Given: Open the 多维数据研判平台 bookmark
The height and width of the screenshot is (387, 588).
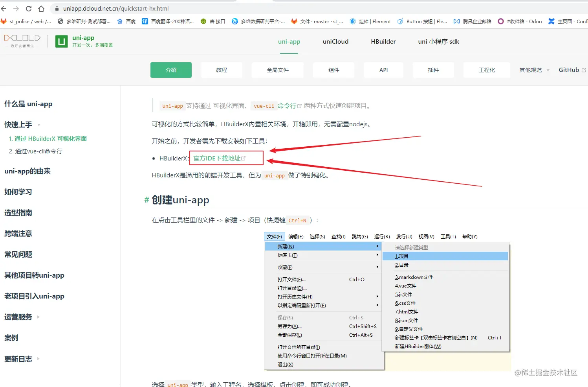Looking at the screenshot, I should tap(258, 22).
